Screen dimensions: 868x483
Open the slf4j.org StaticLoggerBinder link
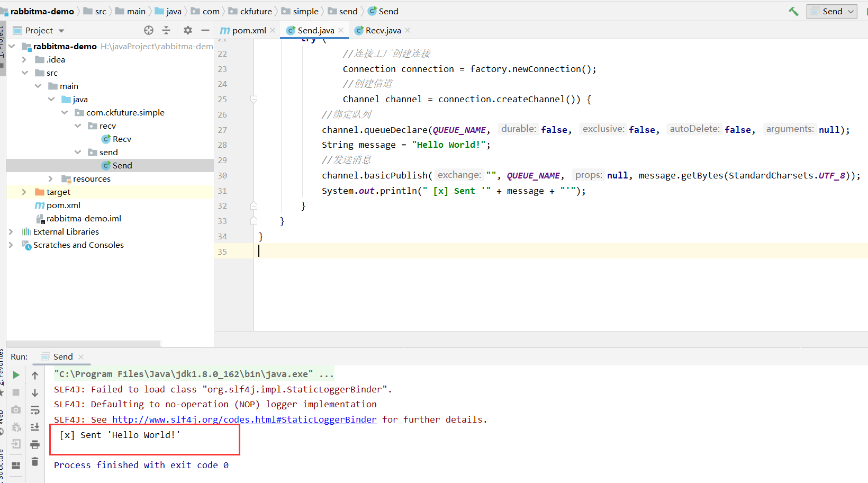click(244, 419)
